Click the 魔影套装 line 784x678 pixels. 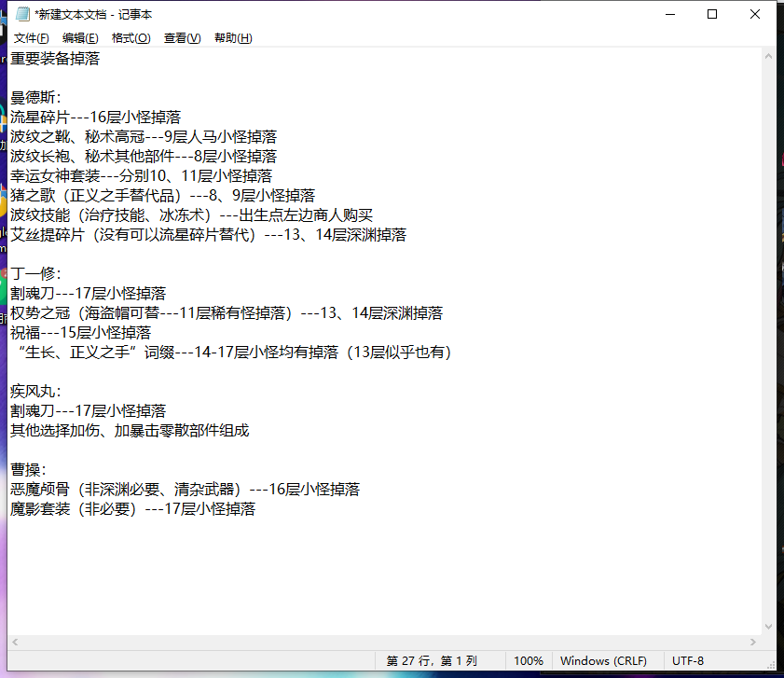[132, 509]
